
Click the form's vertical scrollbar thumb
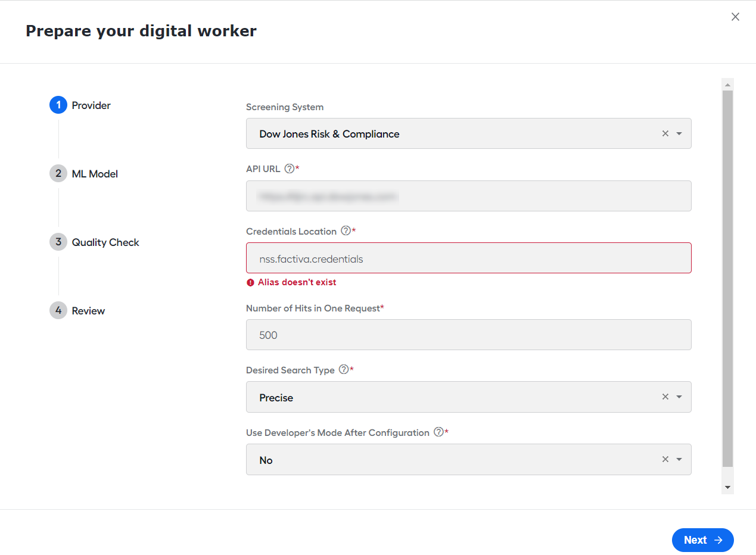pyautogui.click(x=727, y=279)
